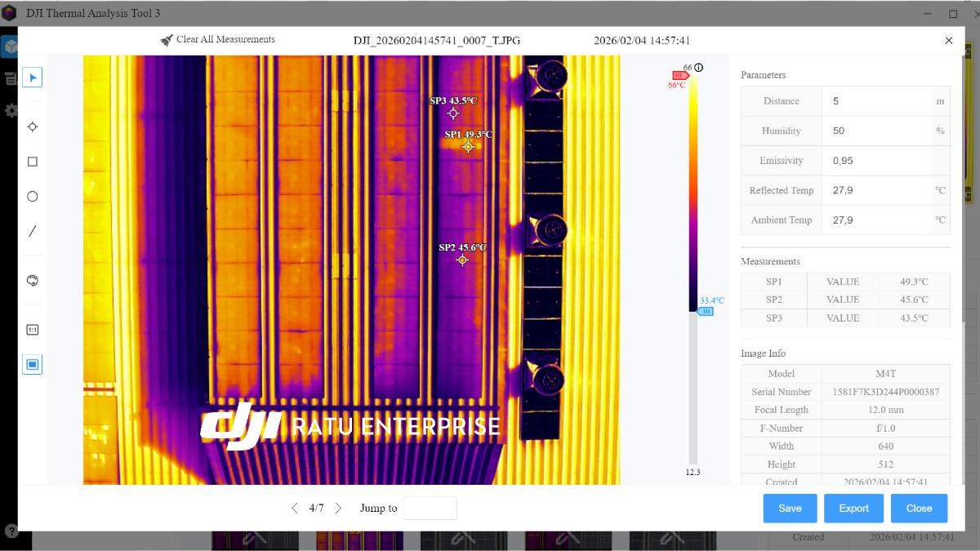
Task: Toggle fit-to-window view mode
Action: pyautogui.click(x=33, y=364)
